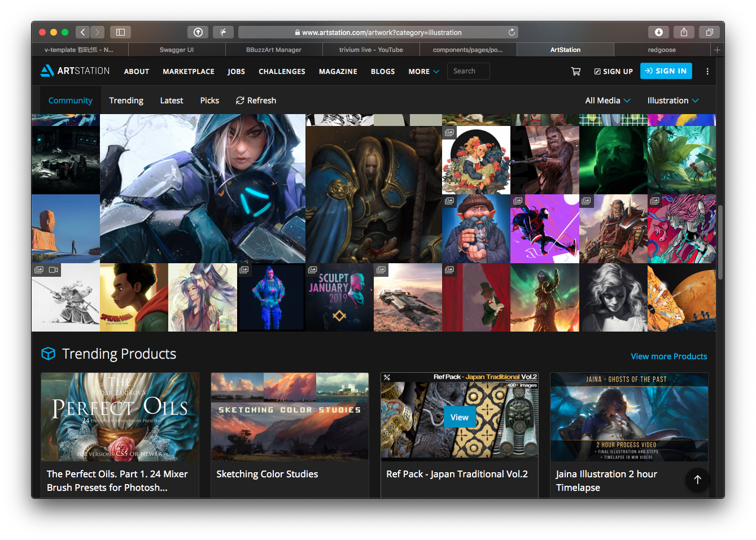Click the SIGN IN button
The height and width of the screenshot is (540, 756).
pyautogui.click(x=666, y=71)
